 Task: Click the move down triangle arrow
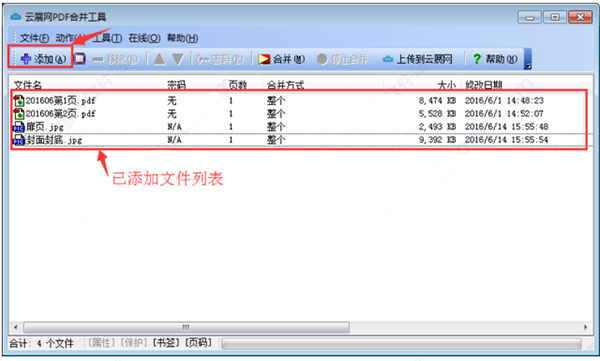point(178,59)
